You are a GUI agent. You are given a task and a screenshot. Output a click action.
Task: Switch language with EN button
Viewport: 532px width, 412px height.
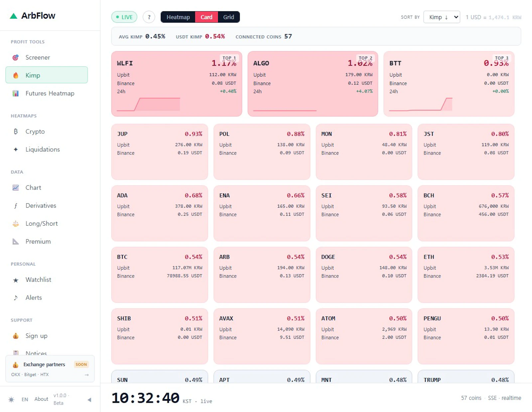[25, 399]
